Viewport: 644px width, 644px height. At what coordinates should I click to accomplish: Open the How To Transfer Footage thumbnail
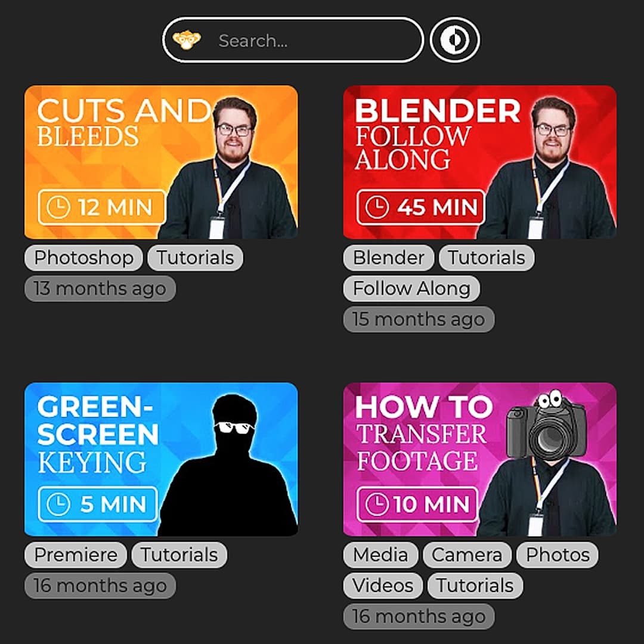click(x=479, y=459)
